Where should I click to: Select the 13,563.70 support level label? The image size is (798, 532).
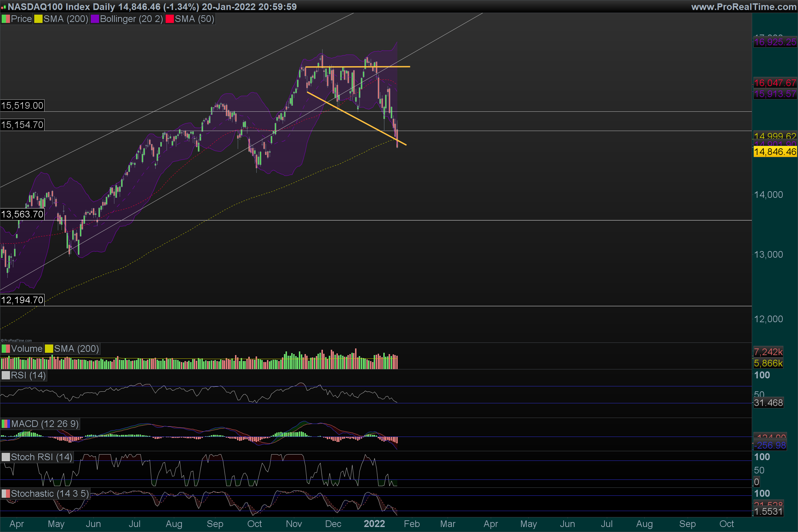(22, 214)
